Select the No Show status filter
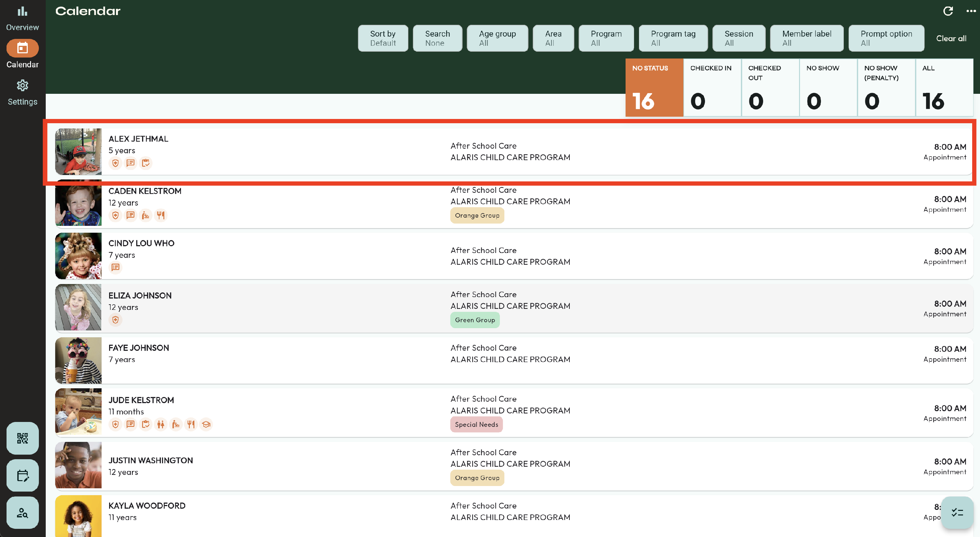This screenshot has width=980, height=537. pyautogui.click(x=828, y=88)
